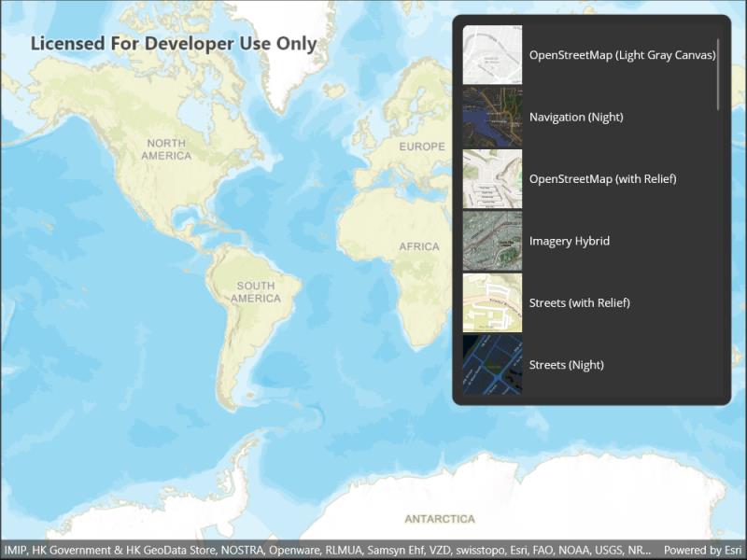This screenshot has width=747, height=560.
Task: Click the ANTARCTICA map label
Action: point(440,519)
